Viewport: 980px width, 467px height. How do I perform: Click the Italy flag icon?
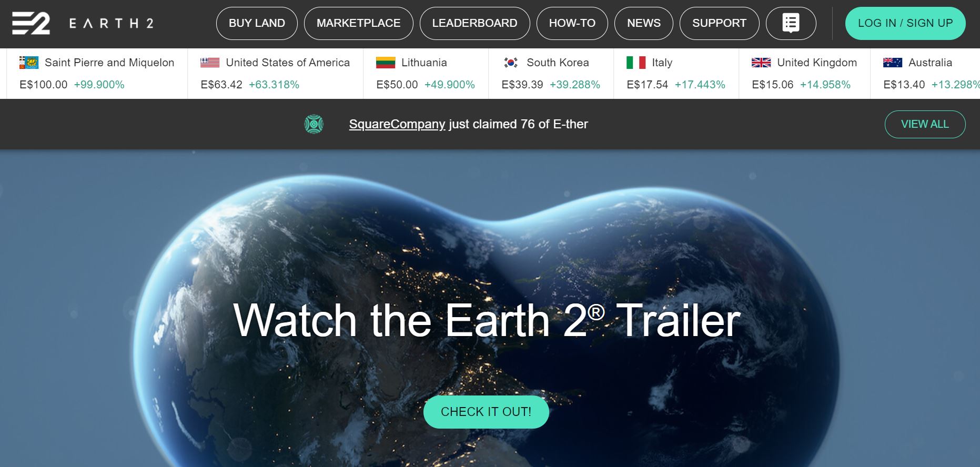pyautogui.click(x=636, y=63)
